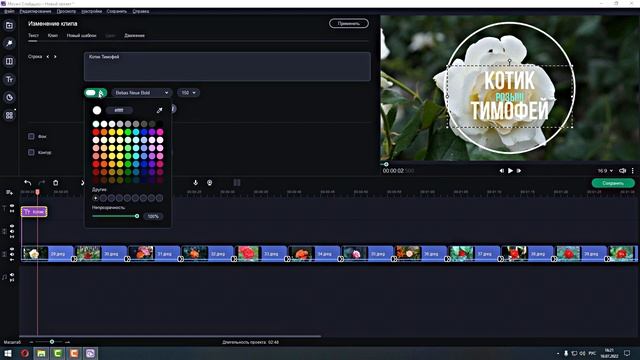640x360 pixels.
Task: Mute the audio track speaker toggle
Action: pyautogui.click(x=12, y=275)
